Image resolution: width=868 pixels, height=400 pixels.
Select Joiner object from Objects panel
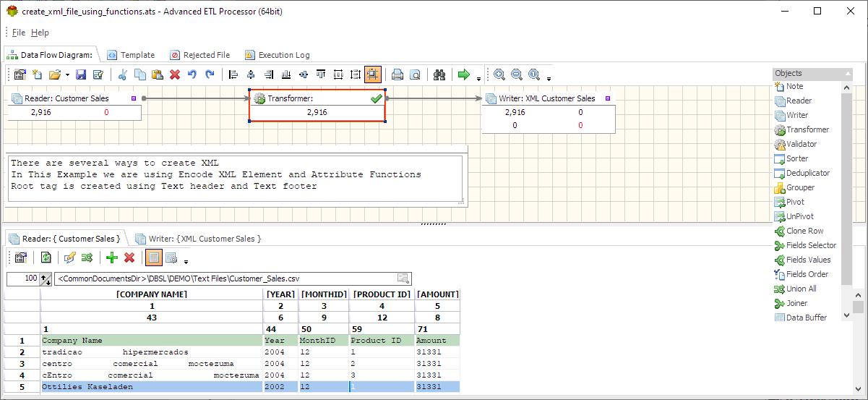(791, 303)
